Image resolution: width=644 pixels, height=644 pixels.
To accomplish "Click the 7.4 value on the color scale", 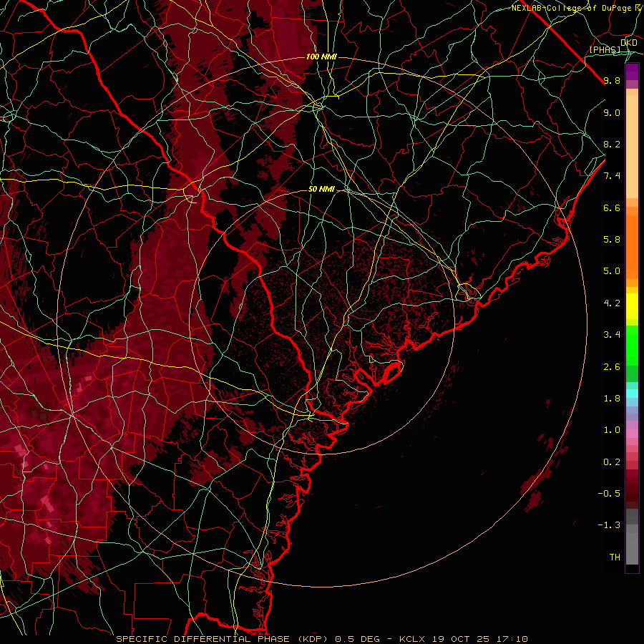I will coord(612,176).
